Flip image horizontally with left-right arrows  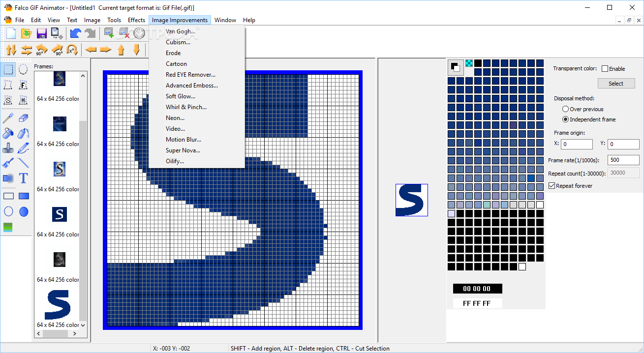(27, 50)
